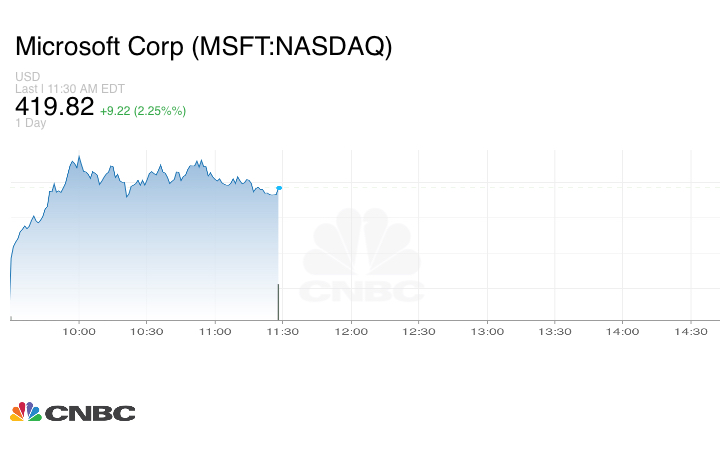The width and height of the screenshot is (720, 450).
Task: Click the dark volume bar near 11:30
Action: tap(277, 302)
